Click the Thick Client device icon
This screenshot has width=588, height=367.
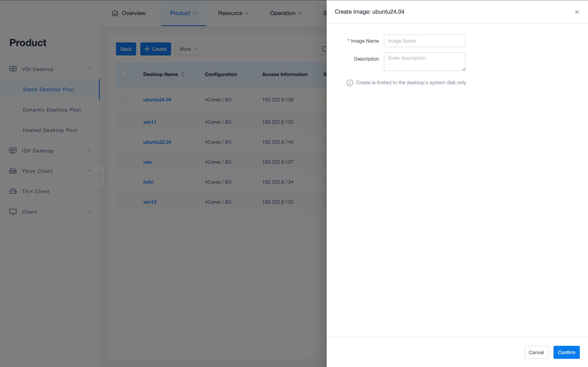click(x=13, y=171)
